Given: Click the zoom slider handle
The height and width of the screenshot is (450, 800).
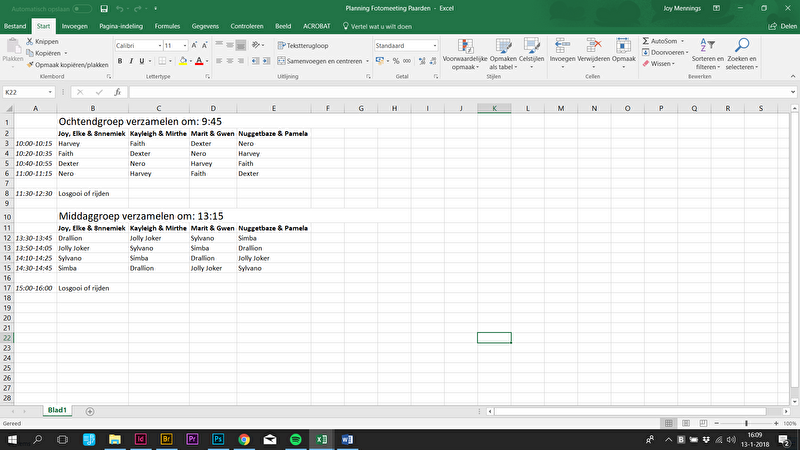Looking at the screenshot, I should coord(746,423).
